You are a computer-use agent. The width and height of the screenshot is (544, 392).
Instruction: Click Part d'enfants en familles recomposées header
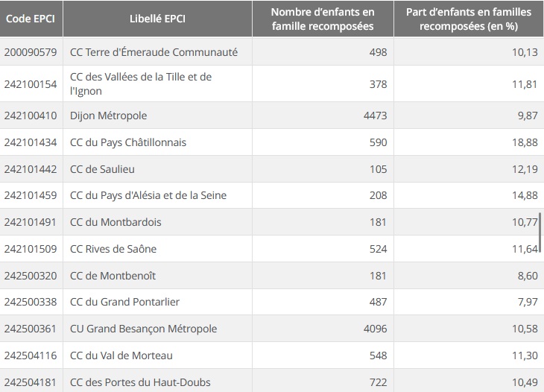(467, 19)
